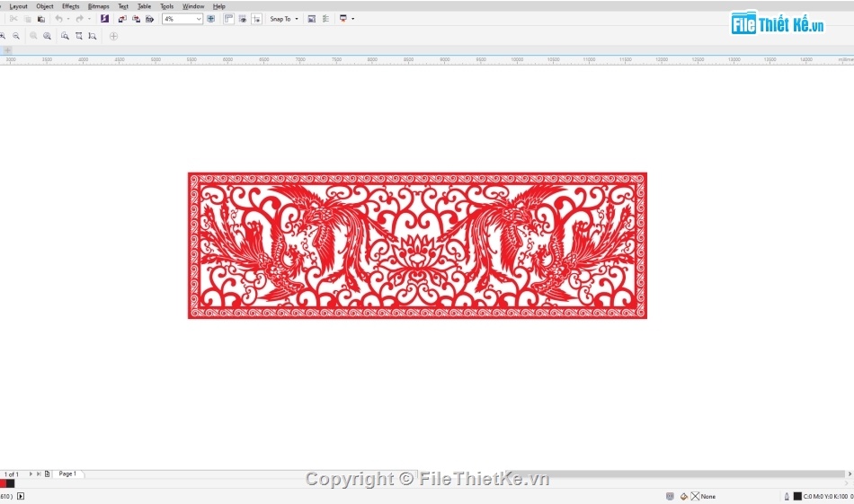Image resolution: width=854 pixels, height=504 pixels.
Task: Click the 1 of 1 page counter
Action: (x=12, y=474)
